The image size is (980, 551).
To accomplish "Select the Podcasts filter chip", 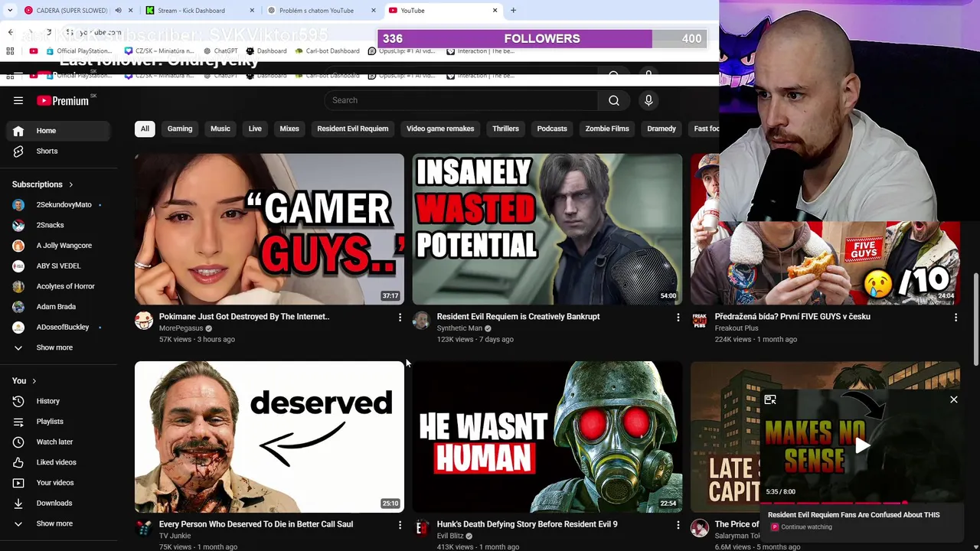I will (552, 129).
